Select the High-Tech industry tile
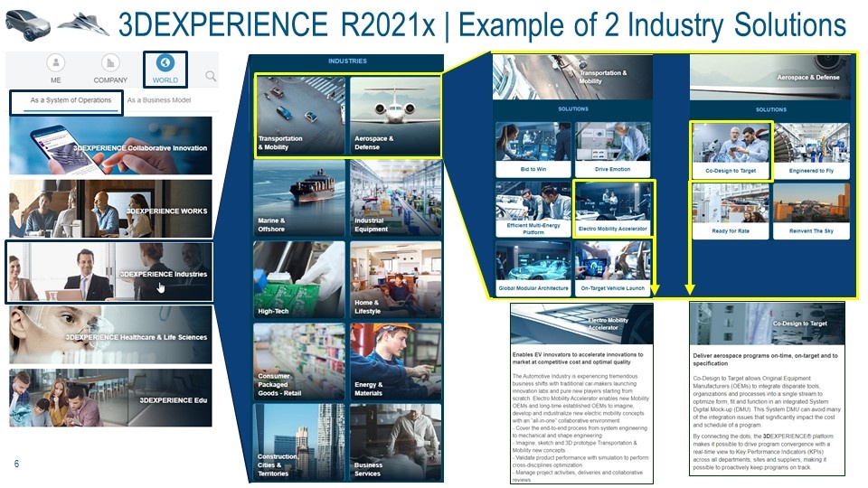Image resolution: width=868 pixels, height=488 pixels. click(299, 279)
